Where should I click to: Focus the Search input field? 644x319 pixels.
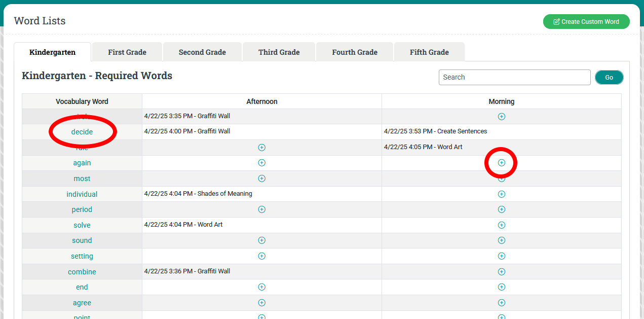(x=514, y=77)
